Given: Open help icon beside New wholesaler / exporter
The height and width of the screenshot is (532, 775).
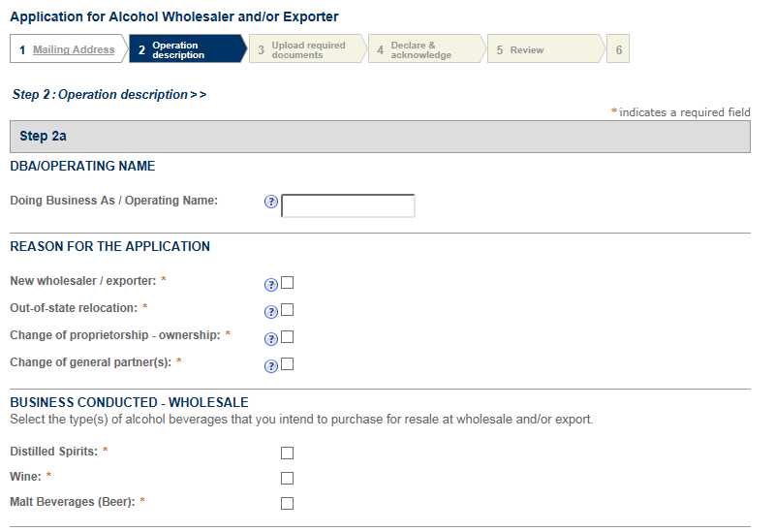Looking at the screenshot, I should click(x=271, y=284).
